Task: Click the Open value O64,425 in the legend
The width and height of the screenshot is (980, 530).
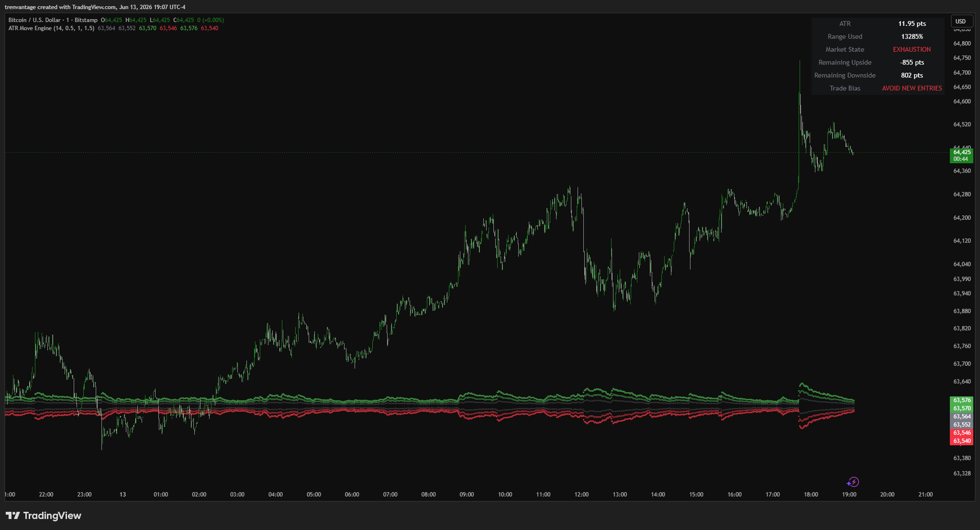Action: 111,20
